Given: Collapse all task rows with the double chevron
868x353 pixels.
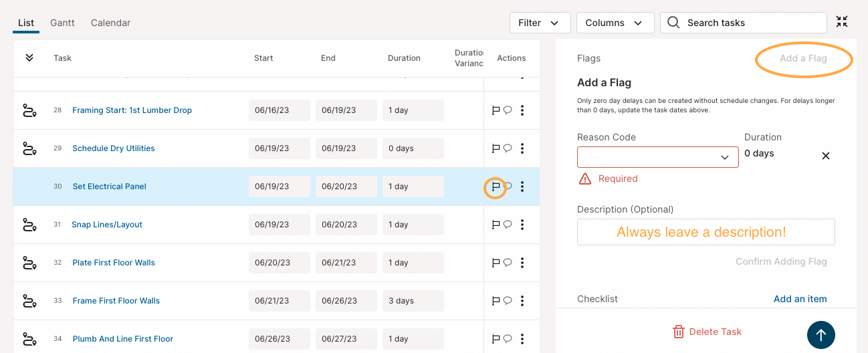Looking at the screenshot, I should pyautogui.click(x=29, y=57).
